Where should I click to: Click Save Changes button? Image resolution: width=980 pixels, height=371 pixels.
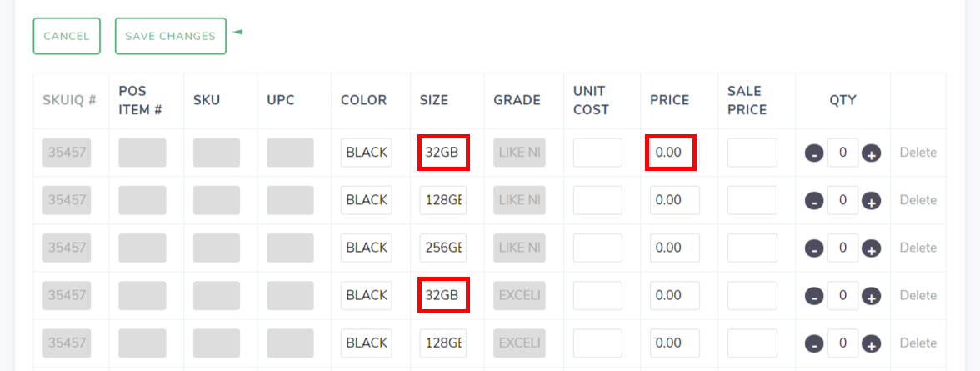(170, 36)
